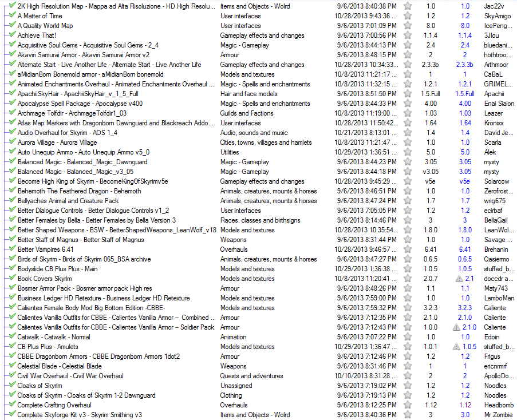The height and width of the screenshot is (420, 517).
Task: Click latest version 1.0.5 for CB Plus Plus Amulets
Action: (469, 347)
